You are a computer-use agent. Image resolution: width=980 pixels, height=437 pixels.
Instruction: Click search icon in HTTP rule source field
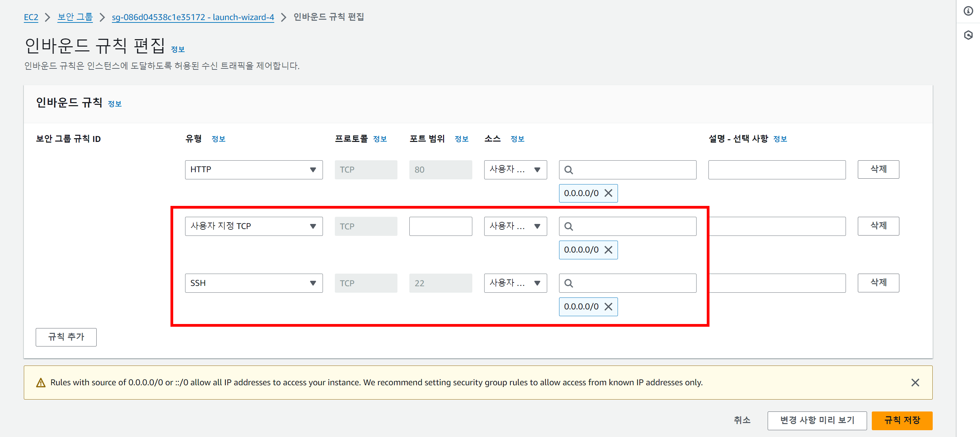click(568, 170)
